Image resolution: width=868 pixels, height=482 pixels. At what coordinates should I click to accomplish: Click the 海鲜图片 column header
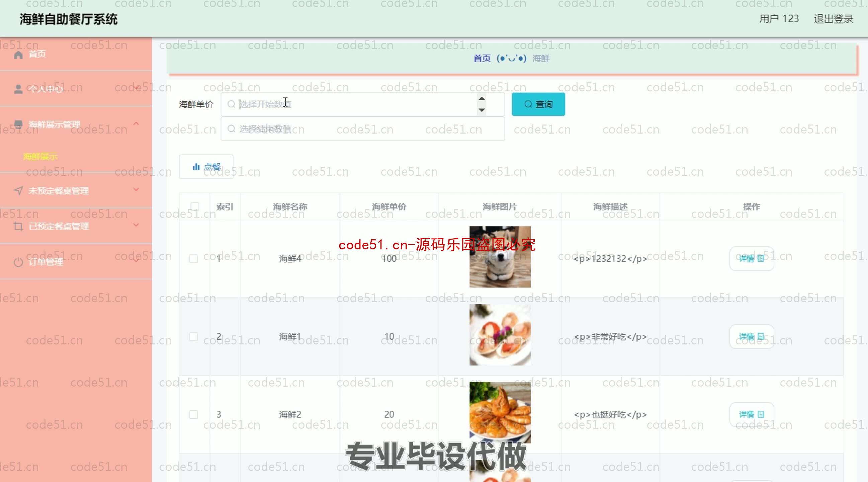click(x=500, y=207)
